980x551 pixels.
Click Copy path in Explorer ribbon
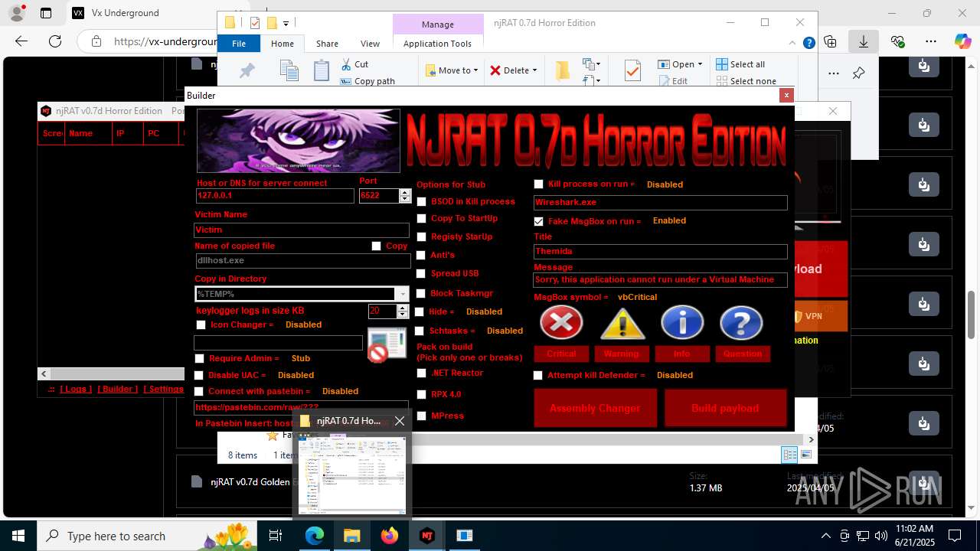pos(367,81)
